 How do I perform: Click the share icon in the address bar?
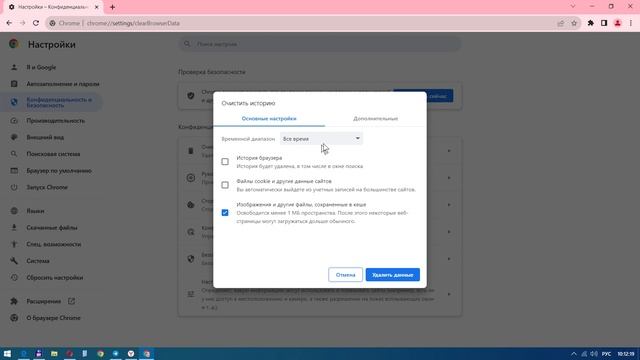(560, 23)
